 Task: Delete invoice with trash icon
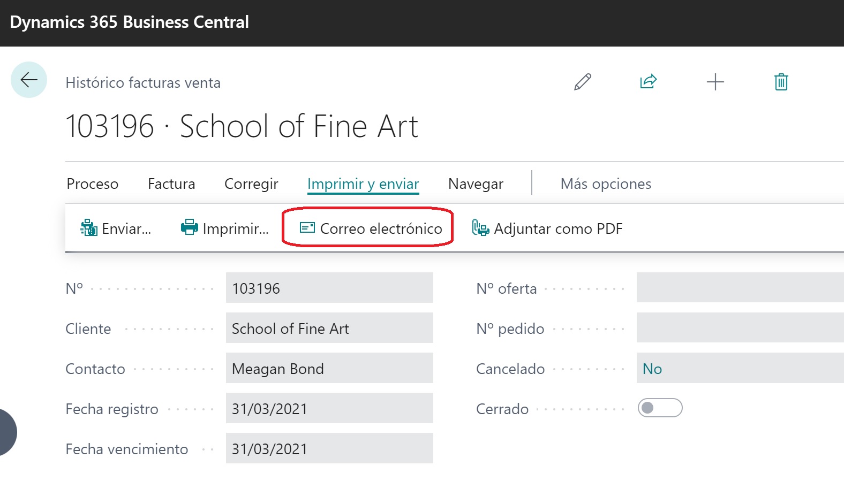click(781, 82)
